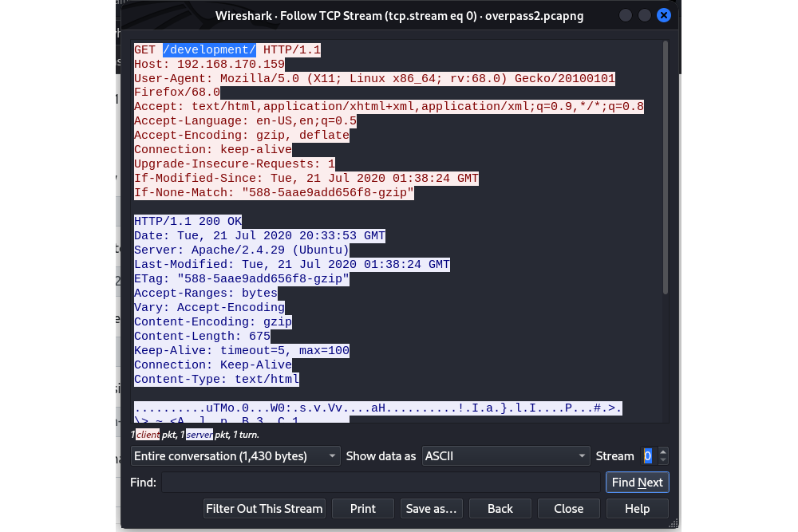798x532 pixels.
Task: Click the Content-Length: 675 line
Action: tap(202, 336)
